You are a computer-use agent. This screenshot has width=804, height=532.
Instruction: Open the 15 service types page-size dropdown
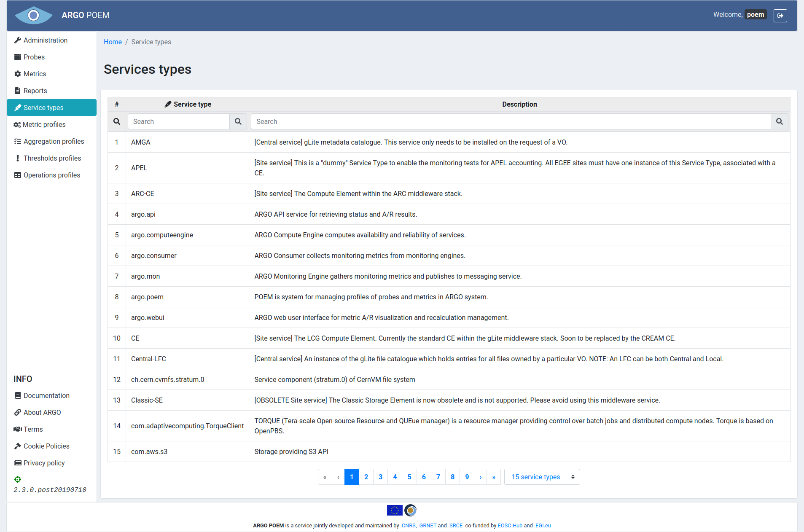542,477
